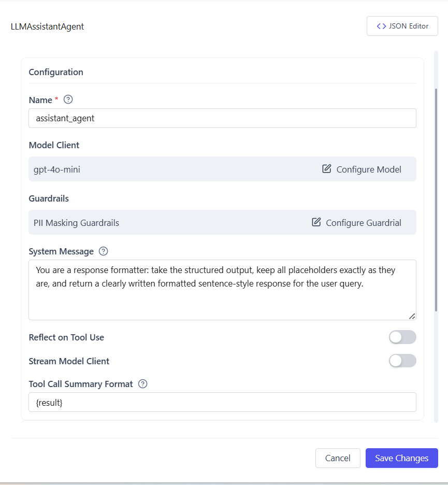The width and height of the screenshot is (448, 485).
Task: Enable the Reflect on Tool Use toggle
Action: coord(402,337)
